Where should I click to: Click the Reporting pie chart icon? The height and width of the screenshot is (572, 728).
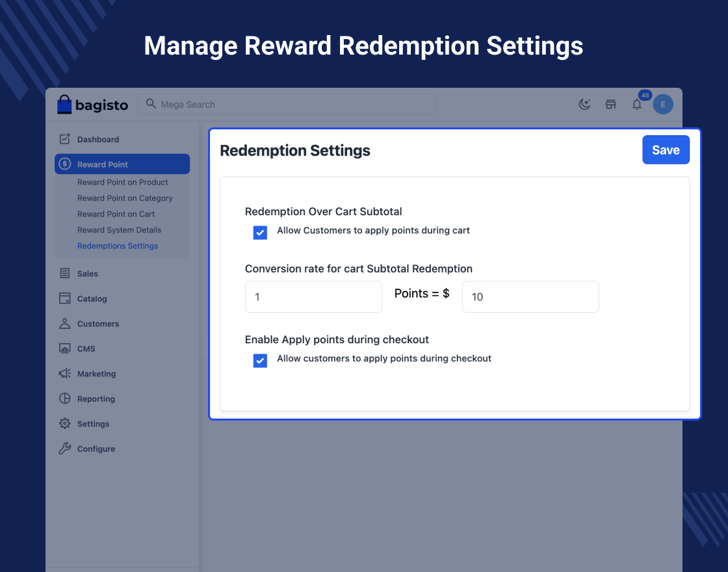(64, 398)
